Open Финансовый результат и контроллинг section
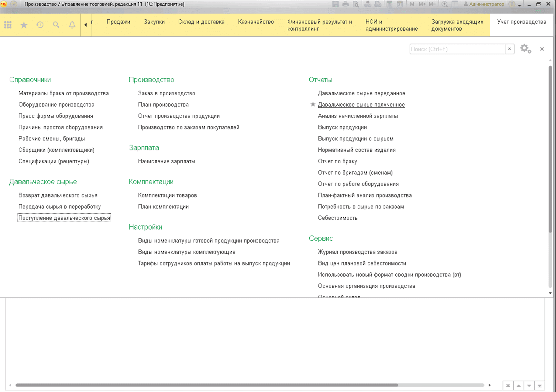The width and height of the screenshot is (556, 392). coord(320,25)
